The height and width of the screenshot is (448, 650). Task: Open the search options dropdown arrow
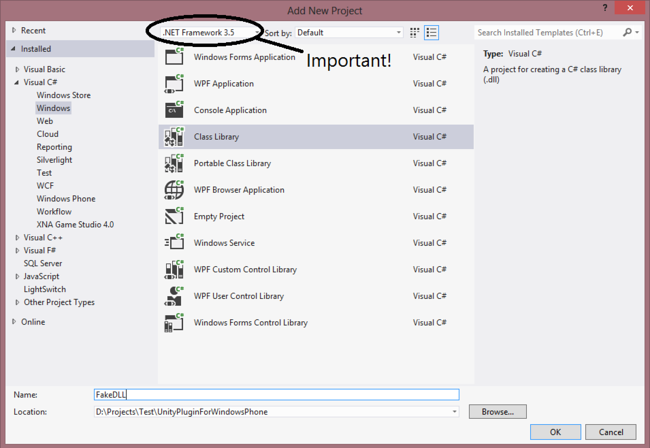(x=637, y=32)
